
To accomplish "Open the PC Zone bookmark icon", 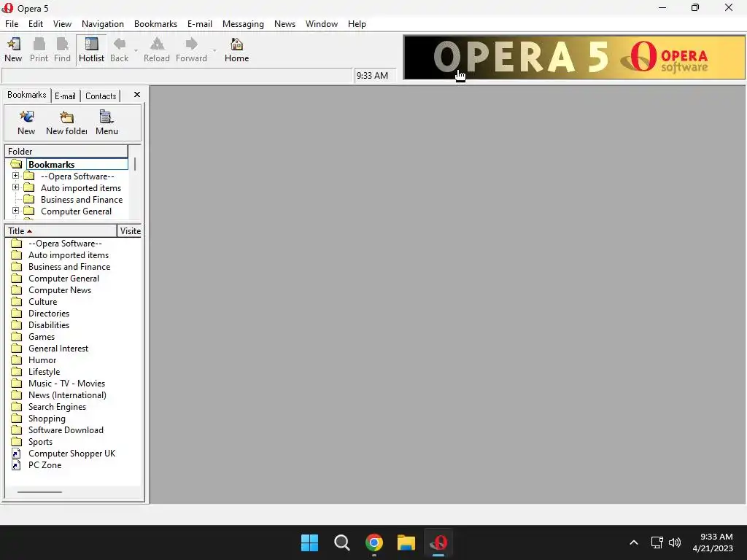I will click(16, 464).
